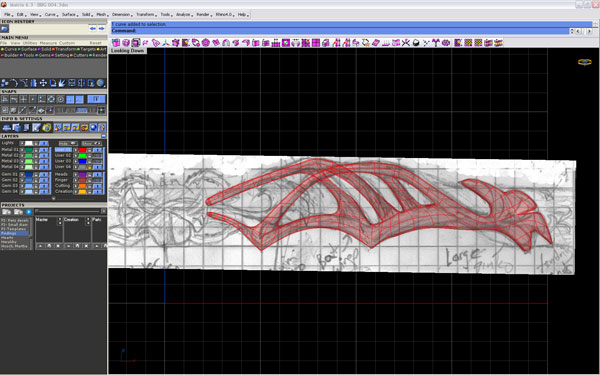The width and height of the screenshot is (600, 375).
Task: Click the last icon in Info & Settings row
Action: click(x=103, y=127)
